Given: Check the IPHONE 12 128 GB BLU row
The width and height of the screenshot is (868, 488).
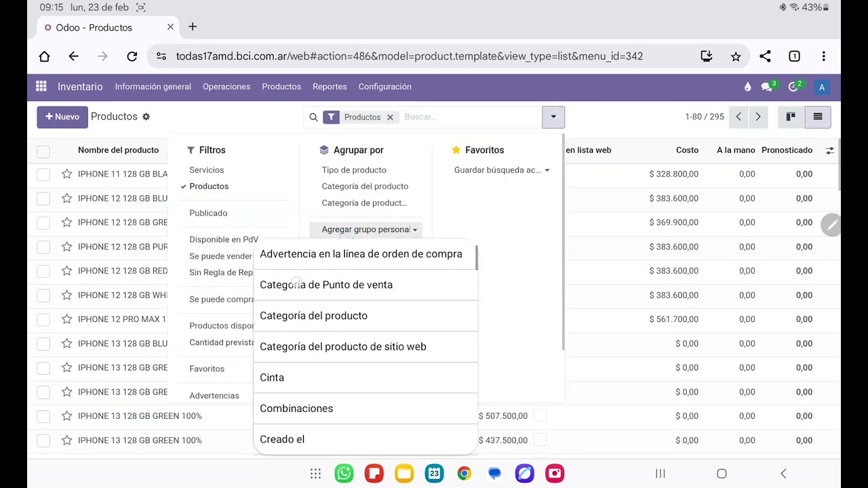Looking at the screenshot, I should [43, 199].
